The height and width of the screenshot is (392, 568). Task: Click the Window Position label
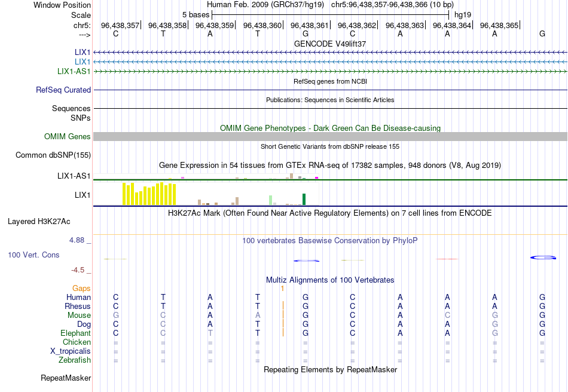(62, 5)
